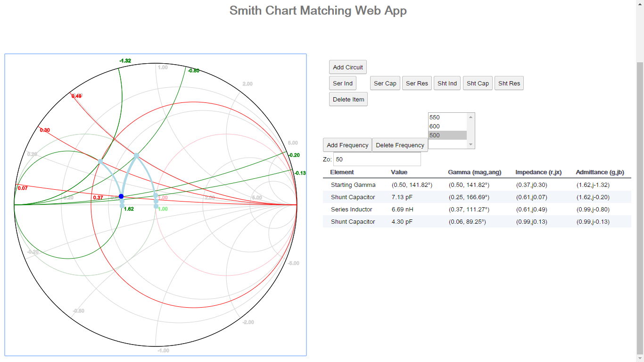Click the Add Frequency button

(347, 145)
